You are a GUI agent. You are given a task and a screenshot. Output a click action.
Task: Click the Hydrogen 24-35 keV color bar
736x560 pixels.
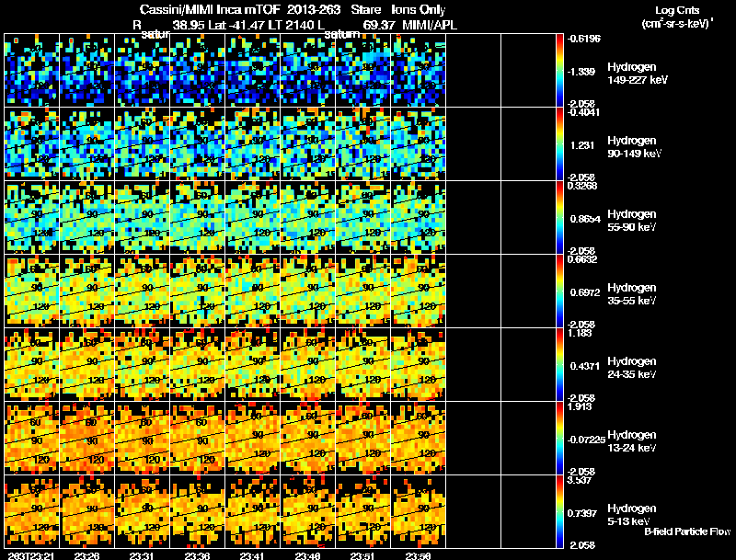(x=559, y=365)
